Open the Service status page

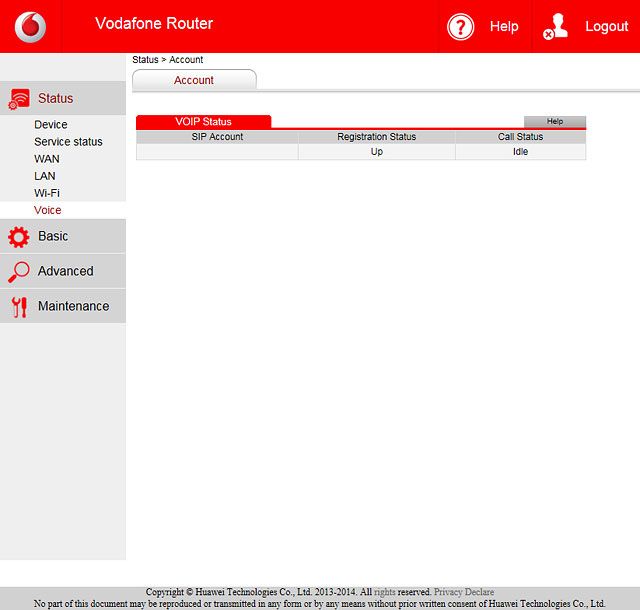pos(68,142)
